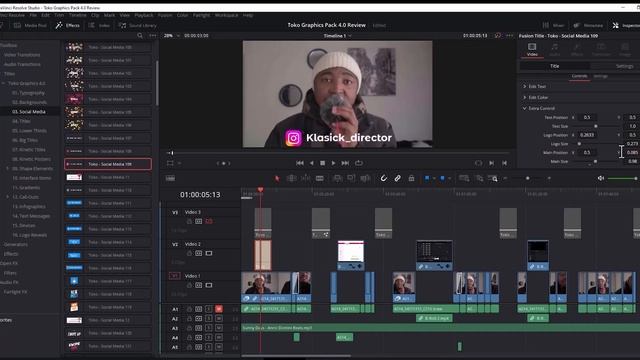Toggle the Loop playback icon

[x=359, y=163]
